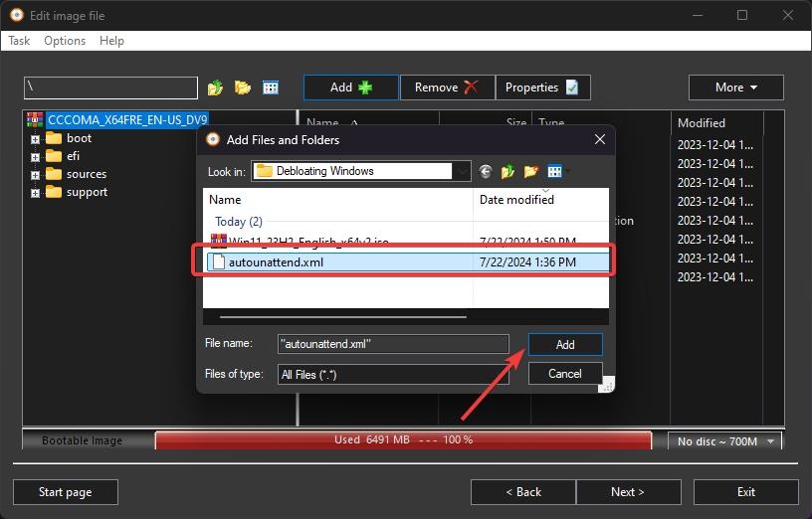Open the dialog's view menu icon

(x=557, y=171)
